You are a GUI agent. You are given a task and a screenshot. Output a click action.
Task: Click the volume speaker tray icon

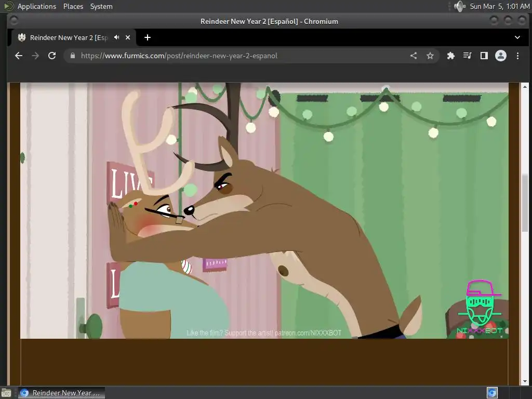coord(460,6)
